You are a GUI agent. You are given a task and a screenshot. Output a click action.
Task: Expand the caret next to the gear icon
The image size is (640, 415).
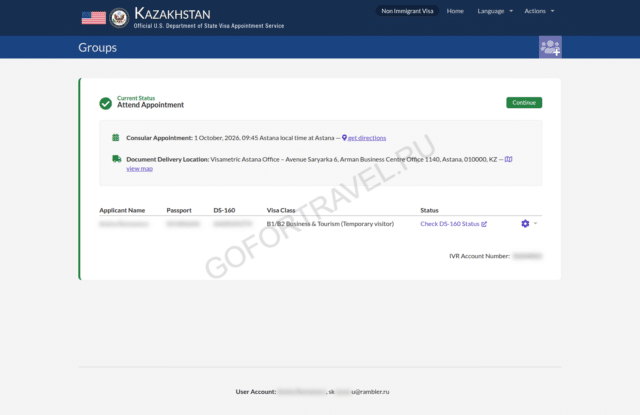tap(535, 223)
